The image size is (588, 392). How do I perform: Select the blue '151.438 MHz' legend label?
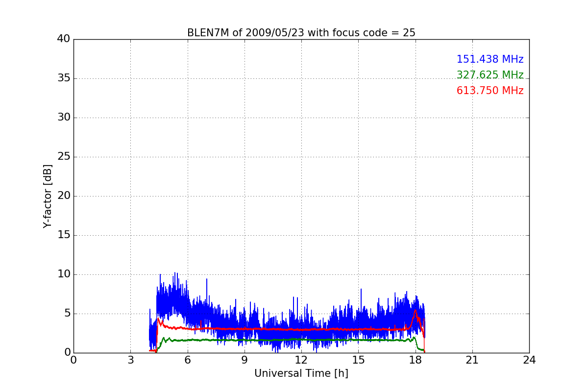click(490, 59)
